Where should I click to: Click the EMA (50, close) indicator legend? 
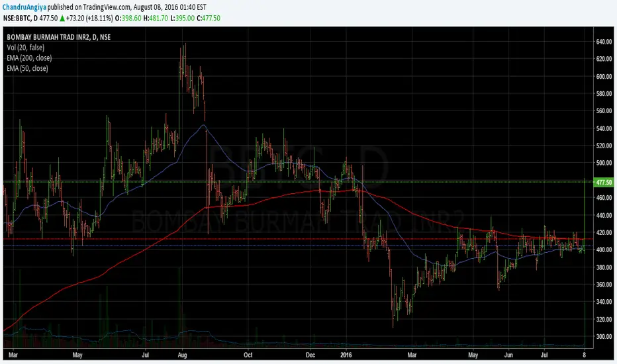27,68
